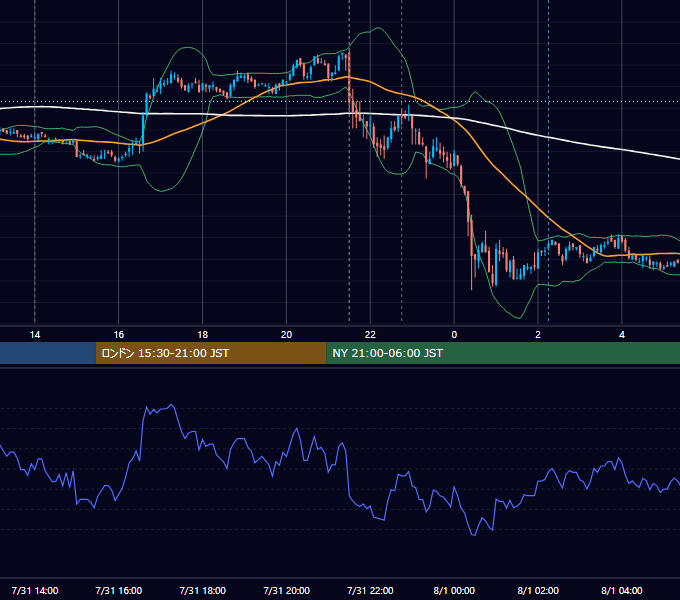This screenshot has height=600, width=680.
Task: Click hour label 2 on price chart axis
Action: click(x=538, y=335)
